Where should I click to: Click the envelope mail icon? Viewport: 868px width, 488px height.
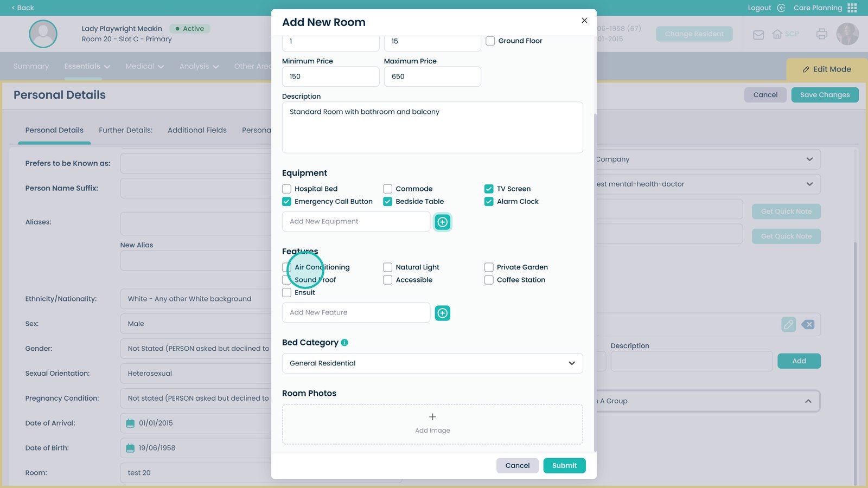758,35
